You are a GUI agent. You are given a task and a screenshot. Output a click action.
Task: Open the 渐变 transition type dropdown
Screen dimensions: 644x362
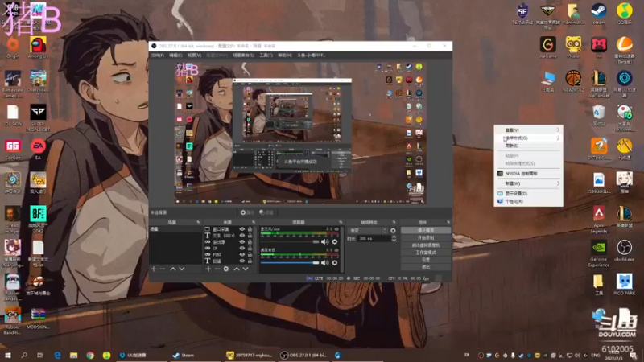368,231
